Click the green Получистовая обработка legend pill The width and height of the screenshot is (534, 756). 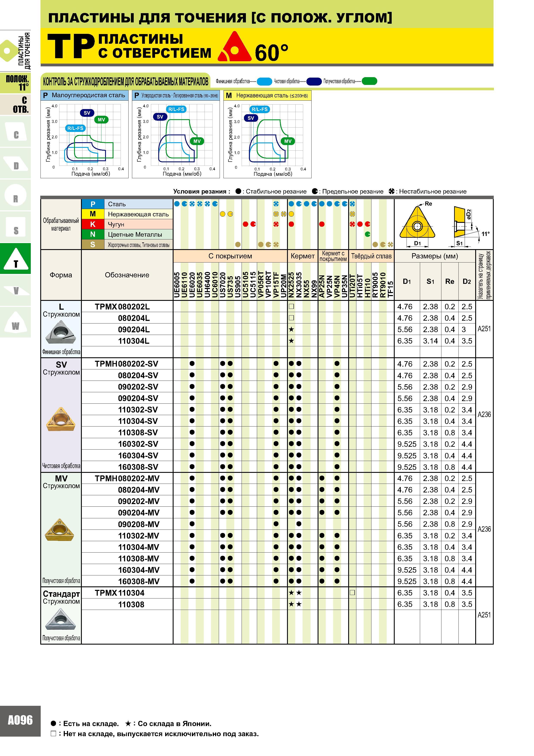[x=369, y=81]
